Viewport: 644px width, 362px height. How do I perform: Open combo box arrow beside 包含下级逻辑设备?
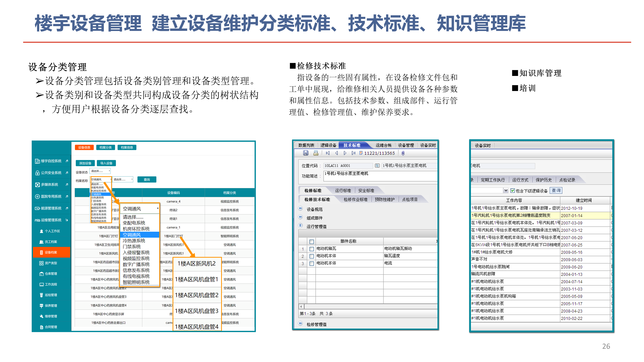coord(506,191)
